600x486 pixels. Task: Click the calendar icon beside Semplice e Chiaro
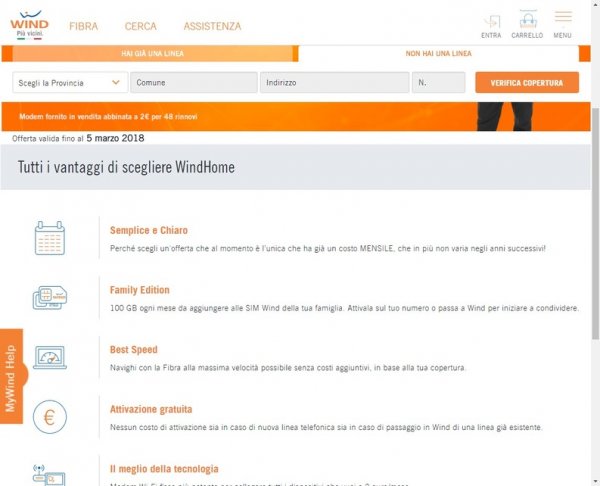coord(50,238)
